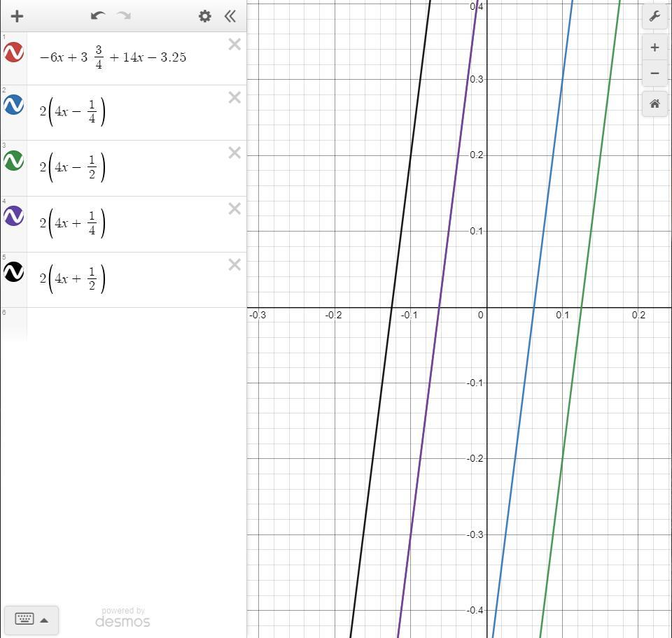Toggle visibility of green expression 3
The width and height of the screenshot is (672, 638).
(x=14, y=161)
